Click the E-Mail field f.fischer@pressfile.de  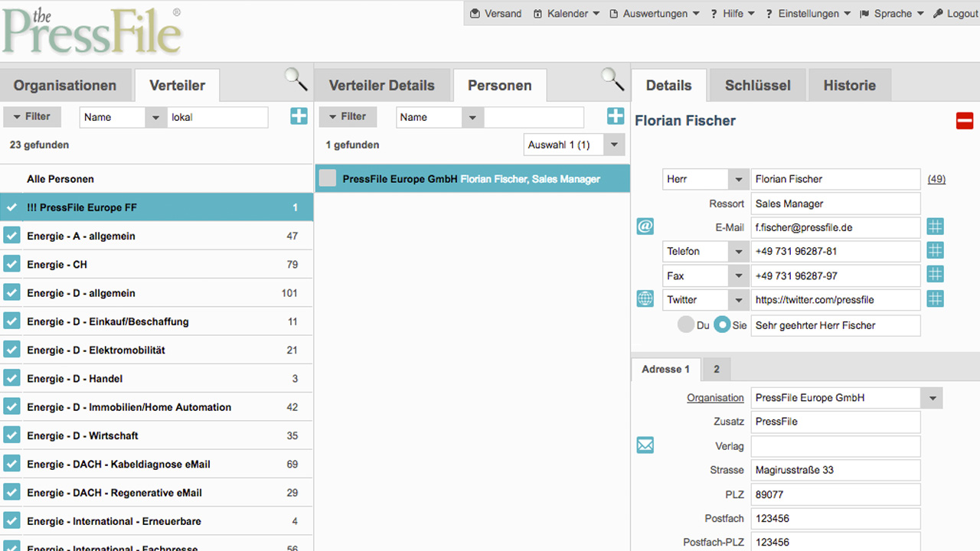point(835,227)
